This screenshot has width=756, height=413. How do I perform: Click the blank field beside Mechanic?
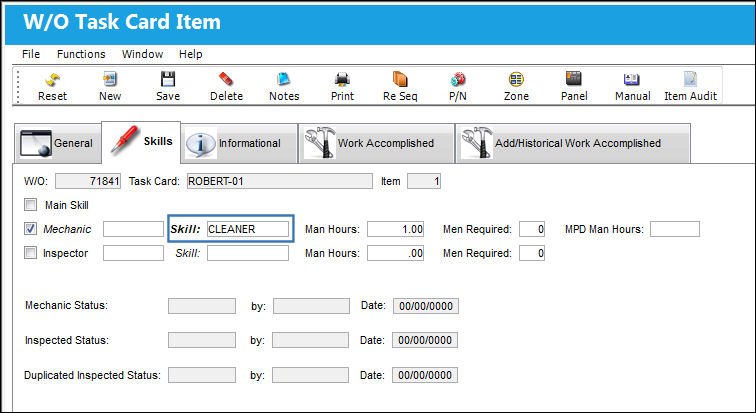[133, 229]
